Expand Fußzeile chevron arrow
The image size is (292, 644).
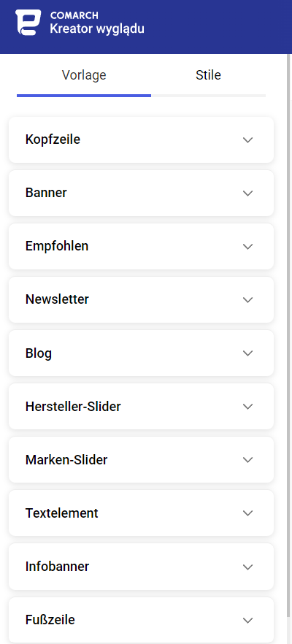[247, 620]
